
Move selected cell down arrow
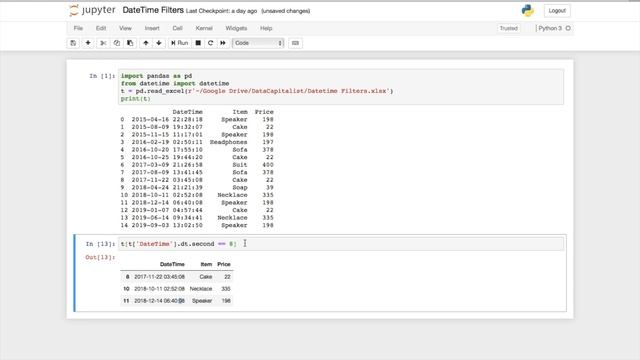(159, 43)
